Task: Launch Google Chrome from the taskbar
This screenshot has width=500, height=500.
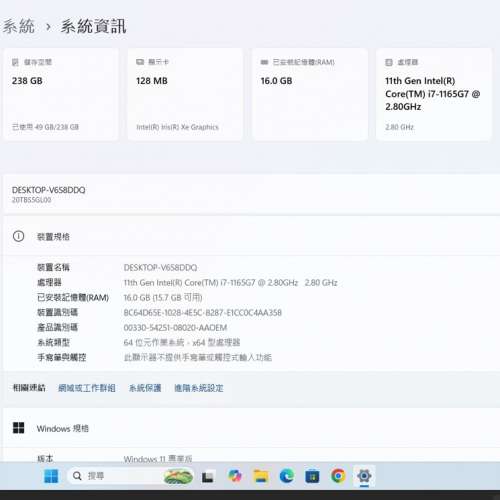Action: click(x=338, y=476)
